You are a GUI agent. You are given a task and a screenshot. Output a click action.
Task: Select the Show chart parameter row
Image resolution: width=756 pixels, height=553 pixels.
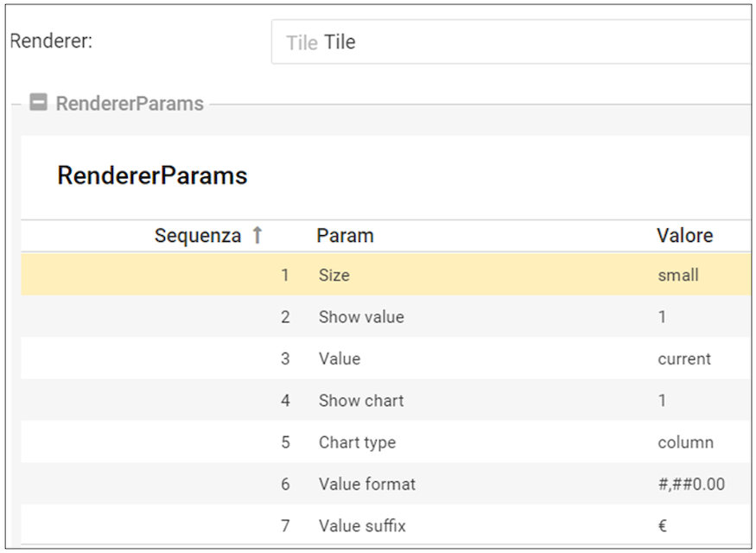(361, 400)
